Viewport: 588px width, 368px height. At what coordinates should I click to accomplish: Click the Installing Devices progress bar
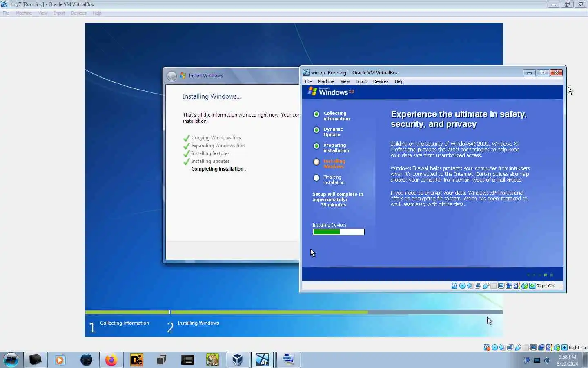(339, 232)
